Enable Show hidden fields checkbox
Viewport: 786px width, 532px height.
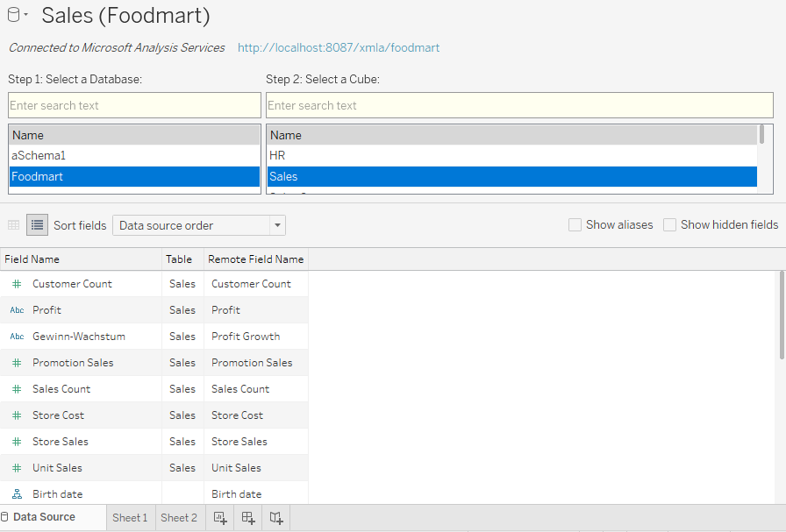[x=669, y=224]
